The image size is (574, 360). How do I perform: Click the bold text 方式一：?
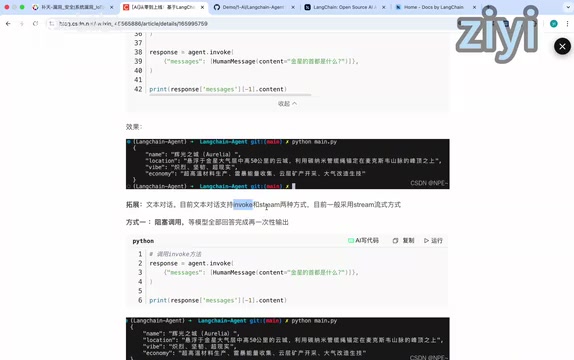(x=139, y=222)
